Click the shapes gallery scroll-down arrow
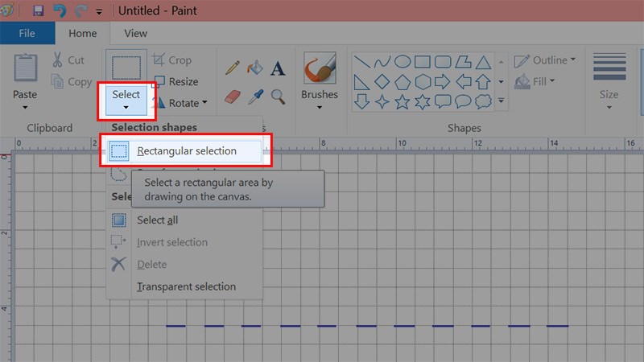This screenshot has height=362, width=644. pyautogui.click(x=501, y=82)
